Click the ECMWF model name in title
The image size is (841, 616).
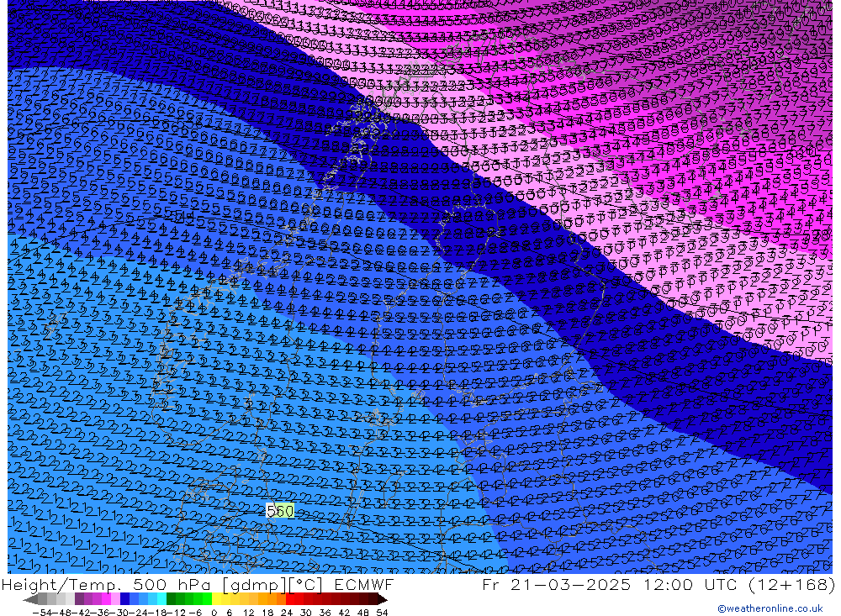363,584
